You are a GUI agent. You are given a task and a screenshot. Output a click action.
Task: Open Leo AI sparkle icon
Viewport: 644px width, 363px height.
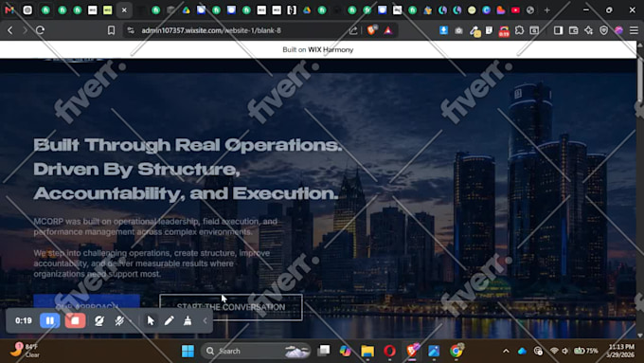tap(588, 30)
